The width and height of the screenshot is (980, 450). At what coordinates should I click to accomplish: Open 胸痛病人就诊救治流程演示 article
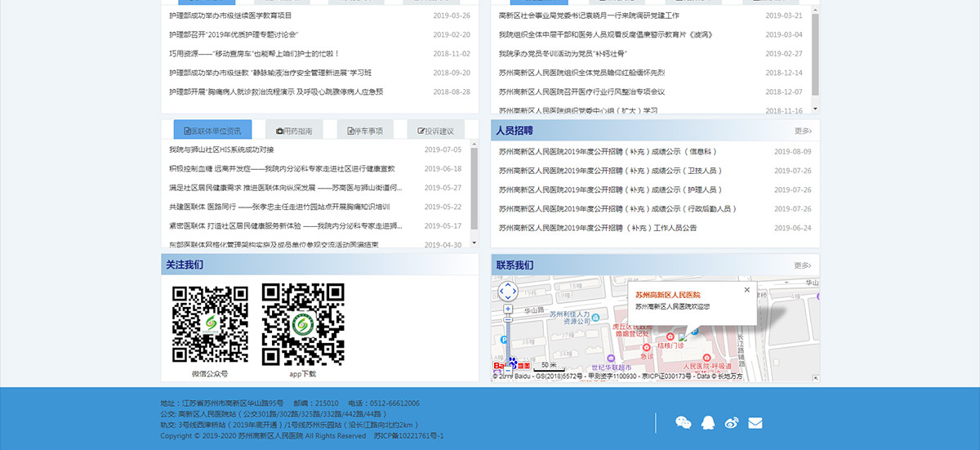[276, 91]
